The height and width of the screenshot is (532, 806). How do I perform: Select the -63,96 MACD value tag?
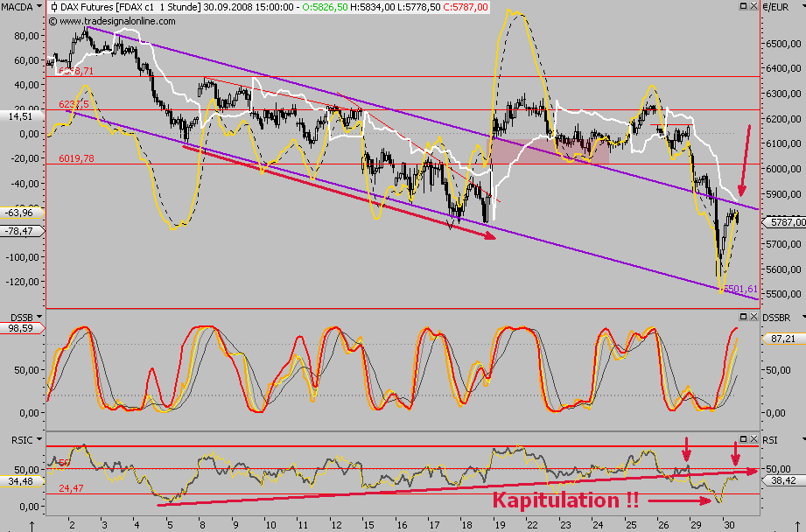click(x=23, y=213)
